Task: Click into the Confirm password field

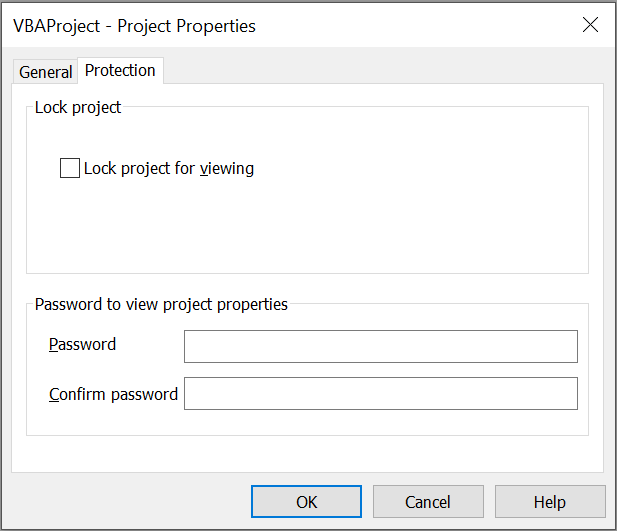Action: [x=380, y=393]
